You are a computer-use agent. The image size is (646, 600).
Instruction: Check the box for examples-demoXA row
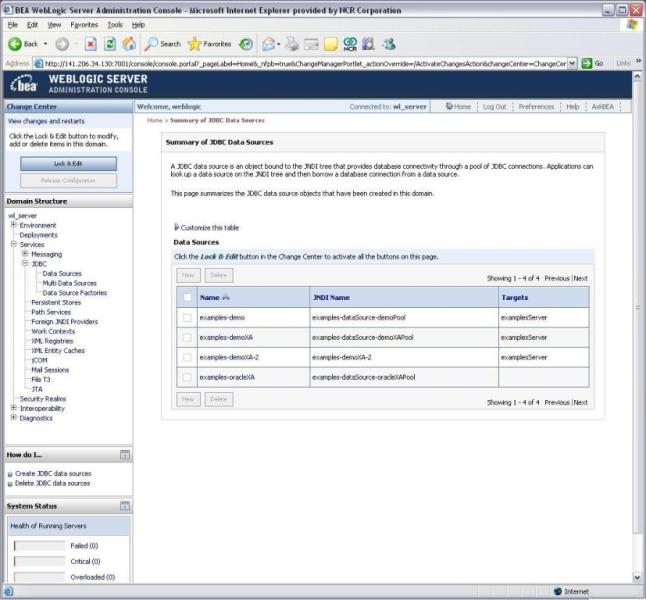coord(187,337)
